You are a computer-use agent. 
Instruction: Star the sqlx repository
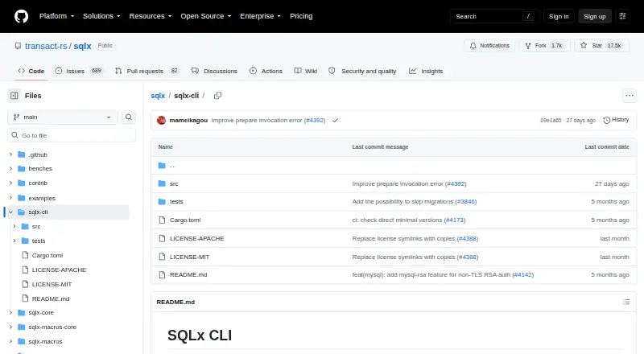(x=601, y=46)
